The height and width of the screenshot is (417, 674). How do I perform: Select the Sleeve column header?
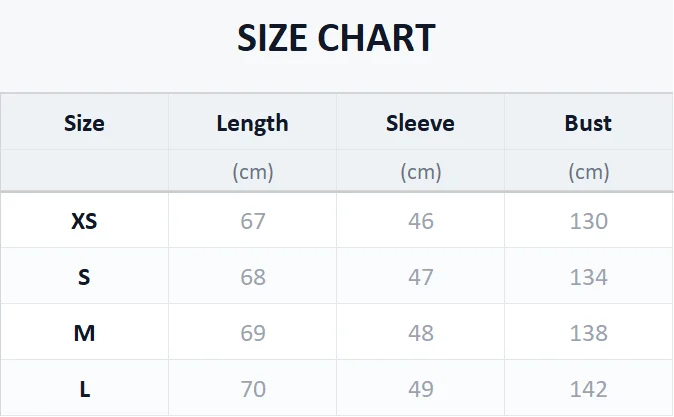pos(420,123)
